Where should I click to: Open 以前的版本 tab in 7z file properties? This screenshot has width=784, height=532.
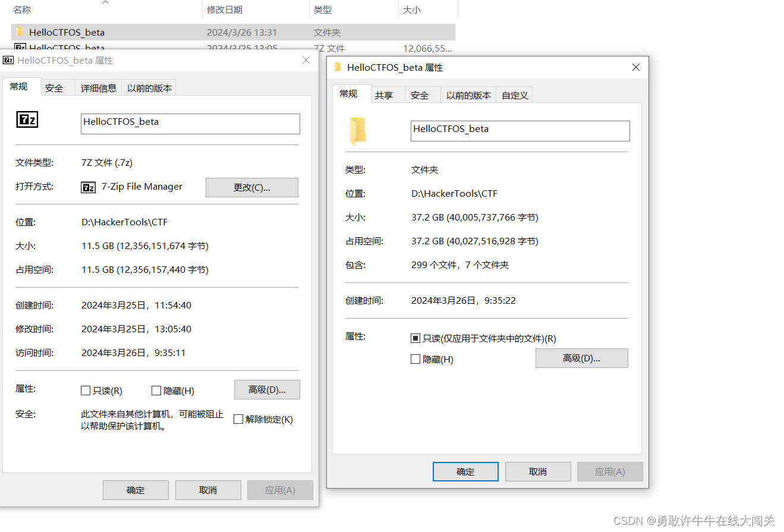click(x=149, y=88)
